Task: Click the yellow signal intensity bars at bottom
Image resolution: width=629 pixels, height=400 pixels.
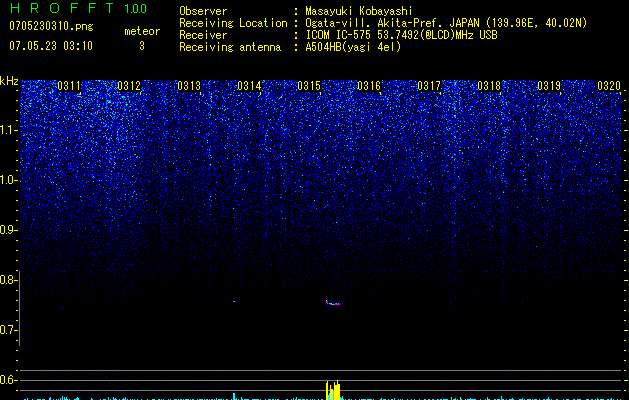Action: pyautogui.click(x=333, y=390)
